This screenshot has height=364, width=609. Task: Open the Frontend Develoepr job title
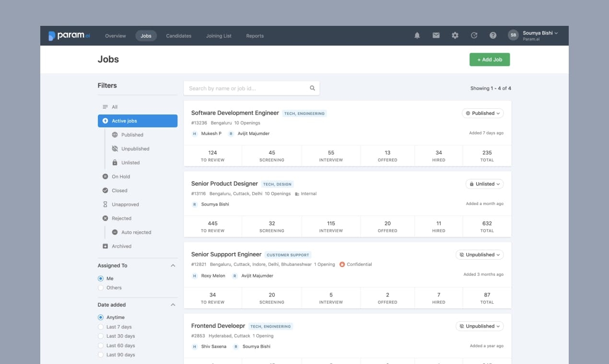pyautogui.click(x=218, y=326)
